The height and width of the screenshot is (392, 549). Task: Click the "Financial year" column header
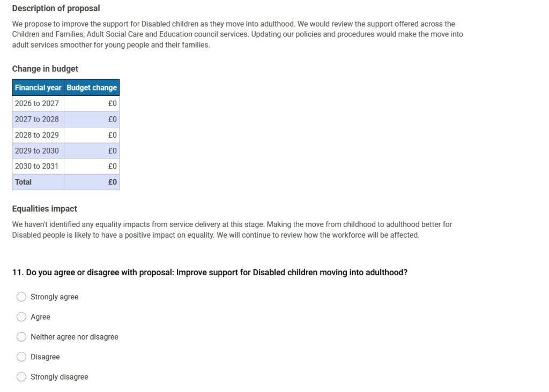pos(38,87)
